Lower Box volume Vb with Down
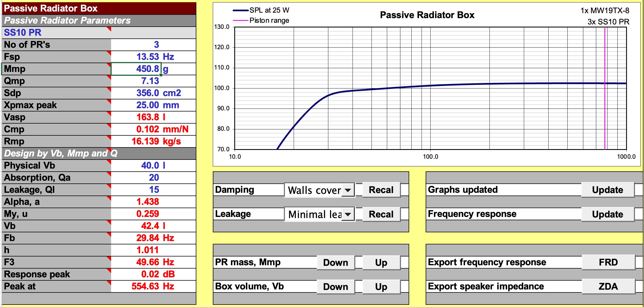Screen dimensions: 644x307 pos(336,287)
